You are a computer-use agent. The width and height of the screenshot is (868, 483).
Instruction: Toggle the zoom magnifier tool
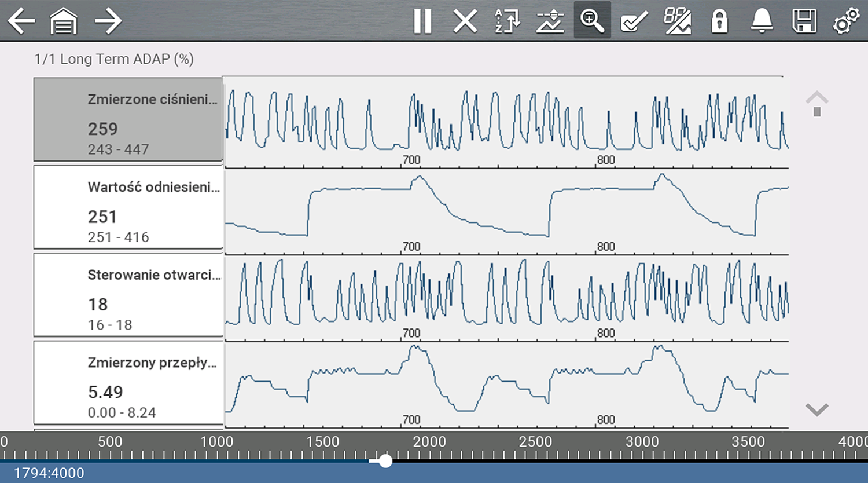click(x=592, y=21)
